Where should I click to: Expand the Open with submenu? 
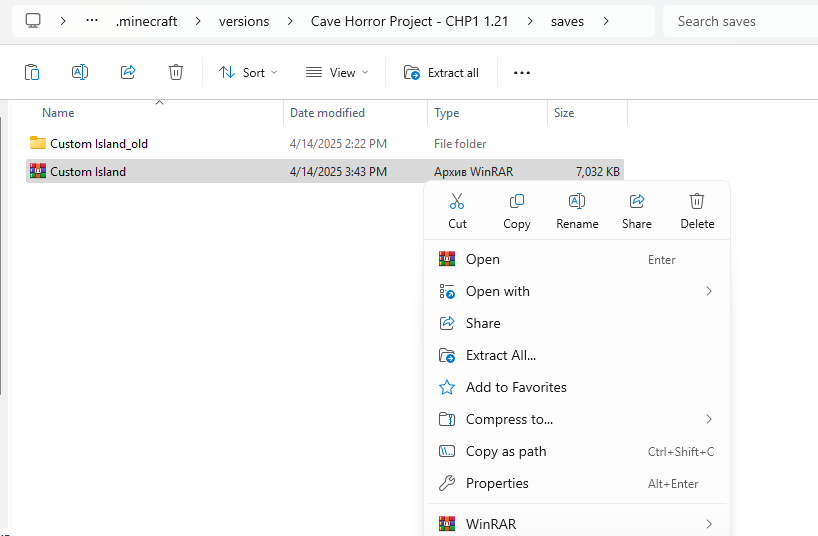[577, 291]
